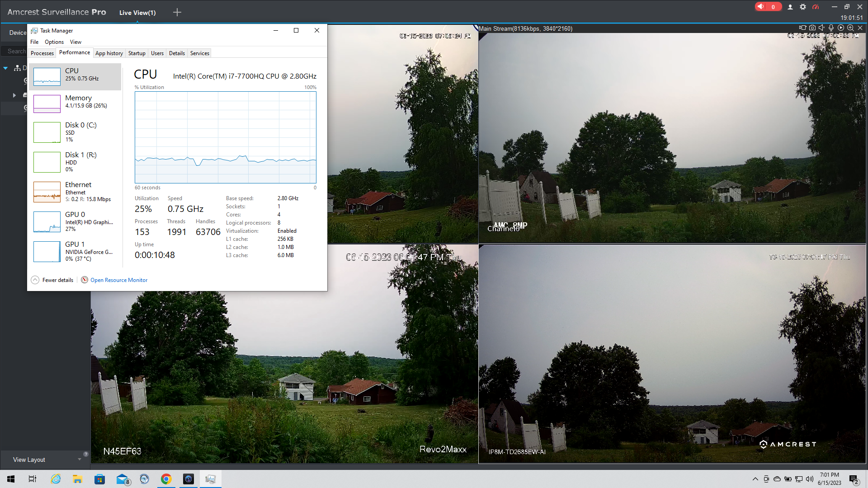This screenshot has height=488, width=868.
Task: Open Microsoft Store from taskbar
Action: (99, 479)
